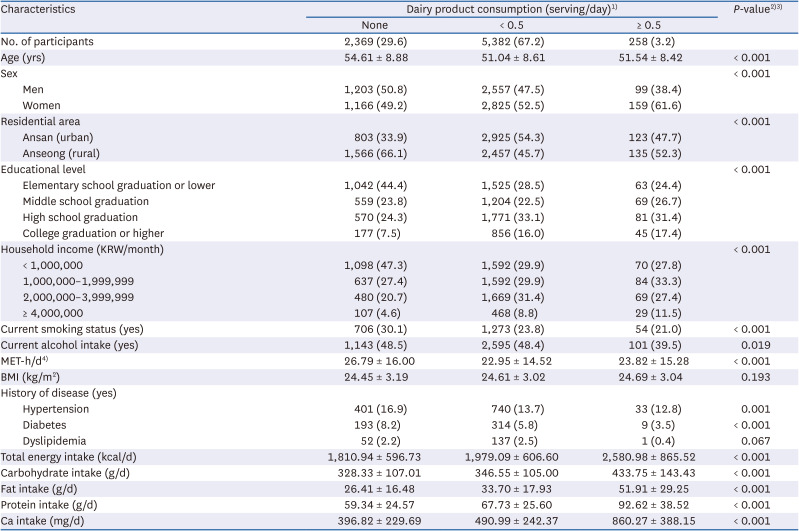Click the 'P-value' column header

[x=757, y=9]
